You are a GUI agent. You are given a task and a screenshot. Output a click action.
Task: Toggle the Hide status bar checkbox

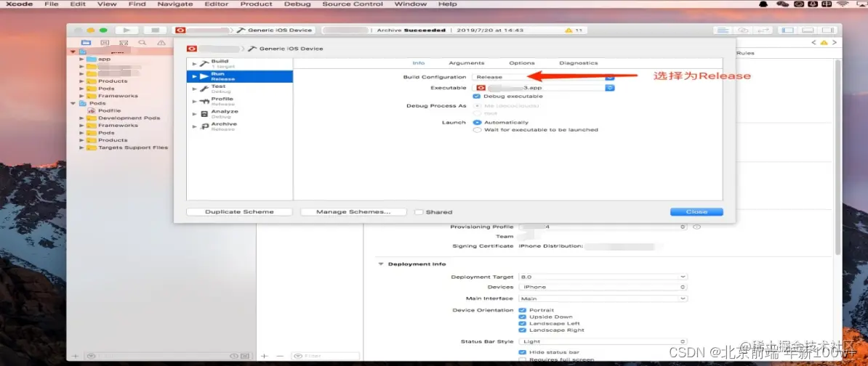click(x=523, y=352)
